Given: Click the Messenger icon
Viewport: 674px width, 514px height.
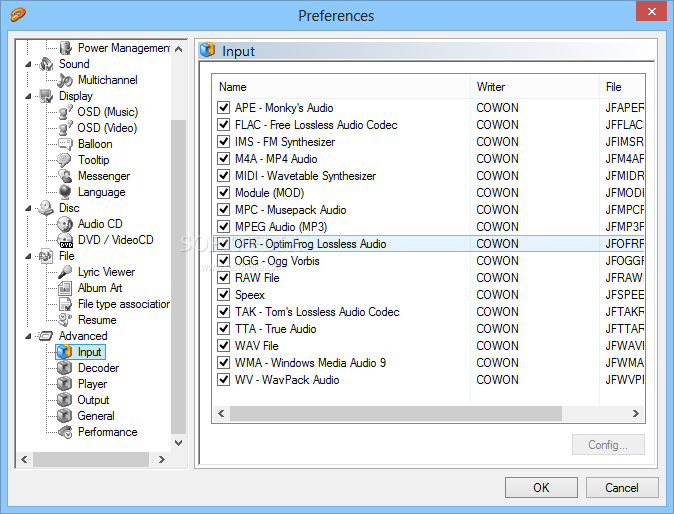Looking at the screenshot, I should tap(65, 176).
